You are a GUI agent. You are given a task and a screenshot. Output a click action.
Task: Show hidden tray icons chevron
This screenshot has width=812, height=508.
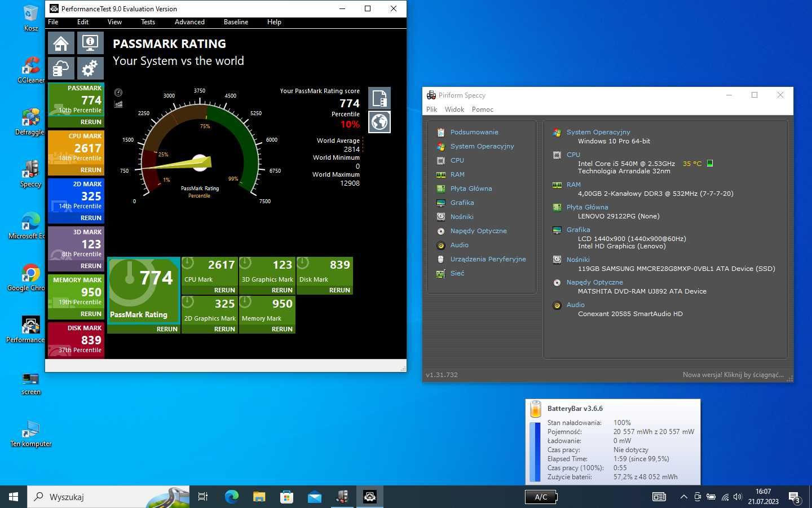click(x=683, y=497)
